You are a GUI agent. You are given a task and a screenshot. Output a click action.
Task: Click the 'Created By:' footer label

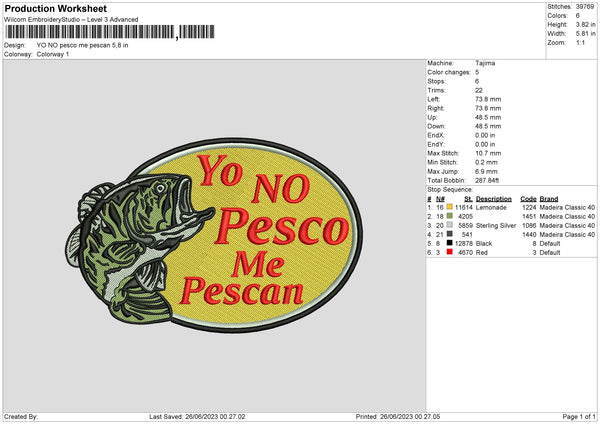pyautogui.click(x=21, y=416)
